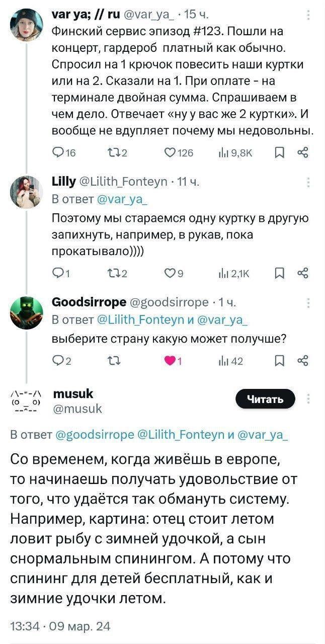Share Lilly's reply tweet
Viewport: 325px width, 644px height.
(302, 273)
